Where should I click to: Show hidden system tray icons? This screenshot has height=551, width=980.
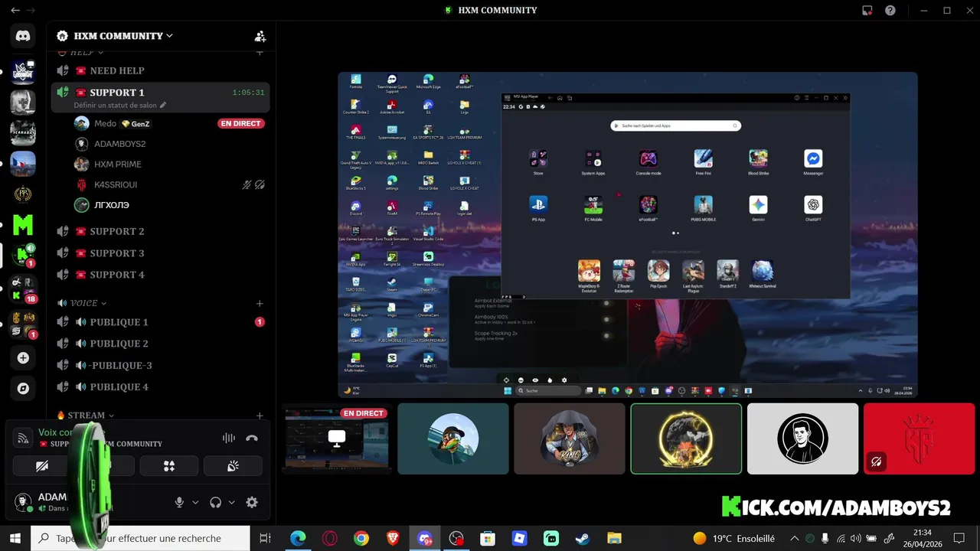click(794, 539)
